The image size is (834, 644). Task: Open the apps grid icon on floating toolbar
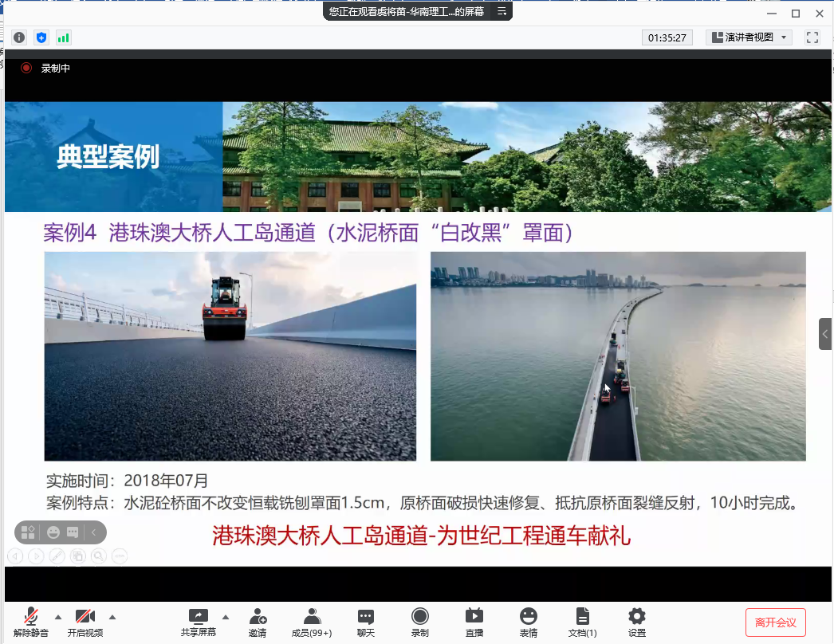28,532
